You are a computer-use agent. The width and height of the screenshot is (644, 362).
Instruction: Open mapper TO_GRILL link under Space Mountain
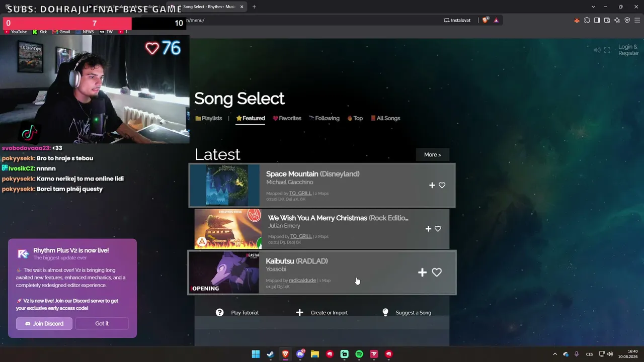pyautogui.click(x=300, y=193)
